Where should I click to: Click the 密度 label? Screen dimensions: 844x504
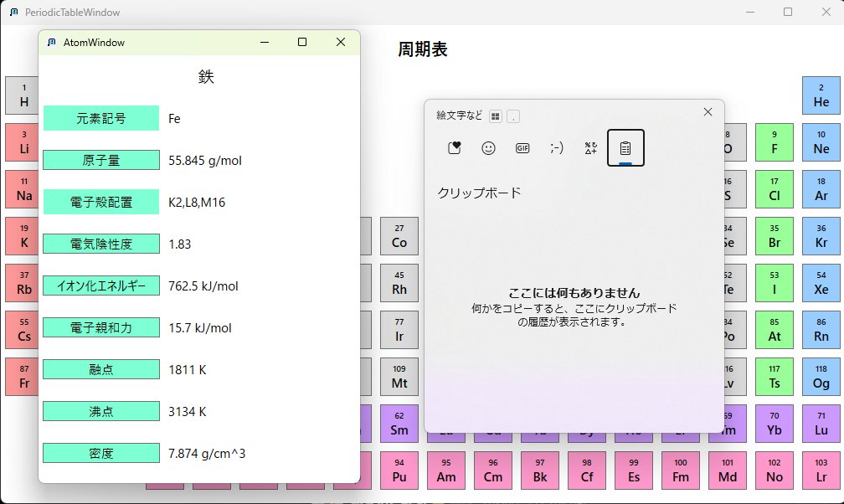click(x=101, y=454)
